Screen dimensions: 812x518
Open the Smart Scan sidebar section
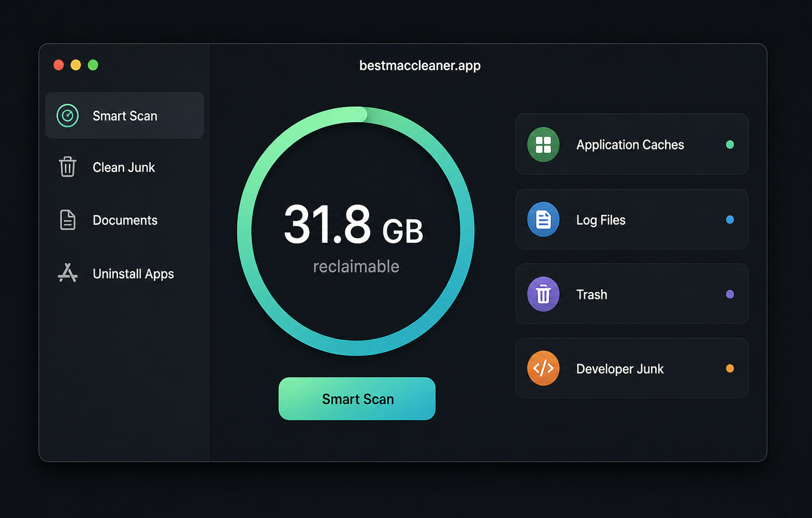tap(125, 115)
